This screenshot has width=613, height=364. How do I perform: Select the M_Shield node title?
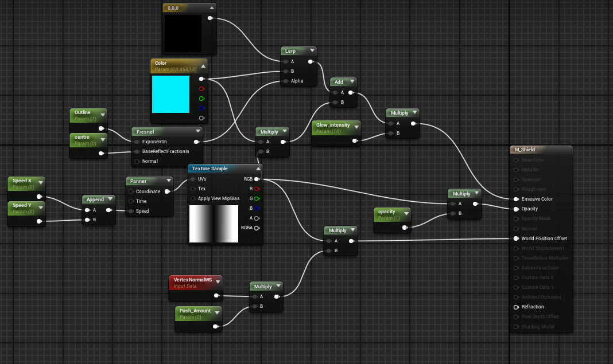525,150
